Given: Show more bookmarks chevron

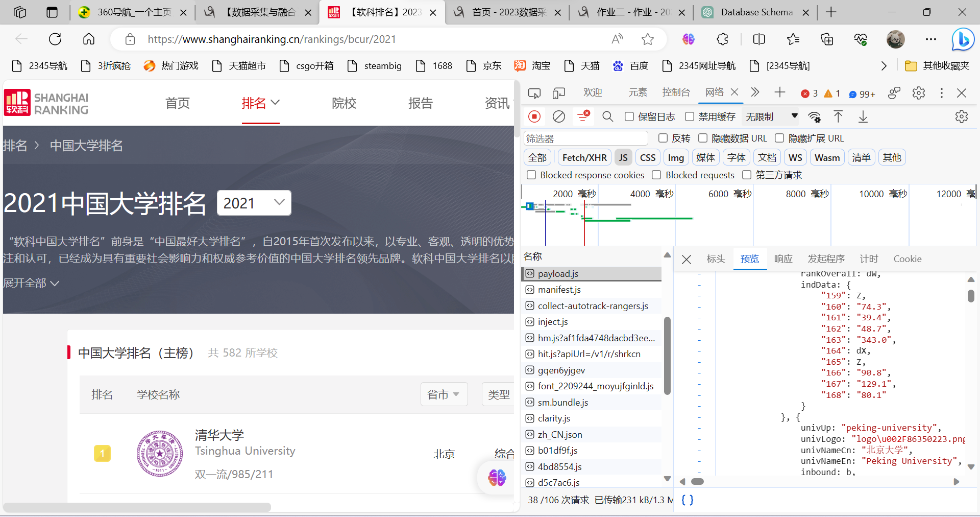Looking at the screenshot, I should point(884,66).
